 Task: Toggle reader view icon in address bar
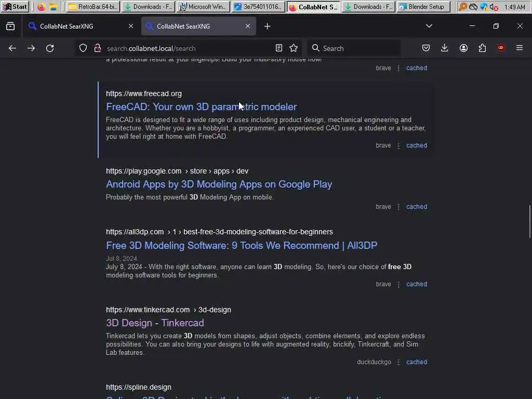point(279,48)
